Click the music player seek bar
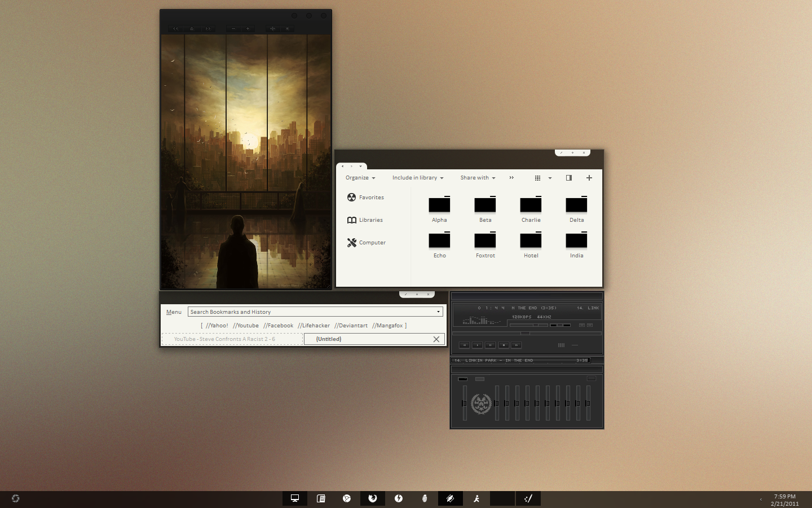The width and height of the screenshot is (812, 508). [527, 333]
